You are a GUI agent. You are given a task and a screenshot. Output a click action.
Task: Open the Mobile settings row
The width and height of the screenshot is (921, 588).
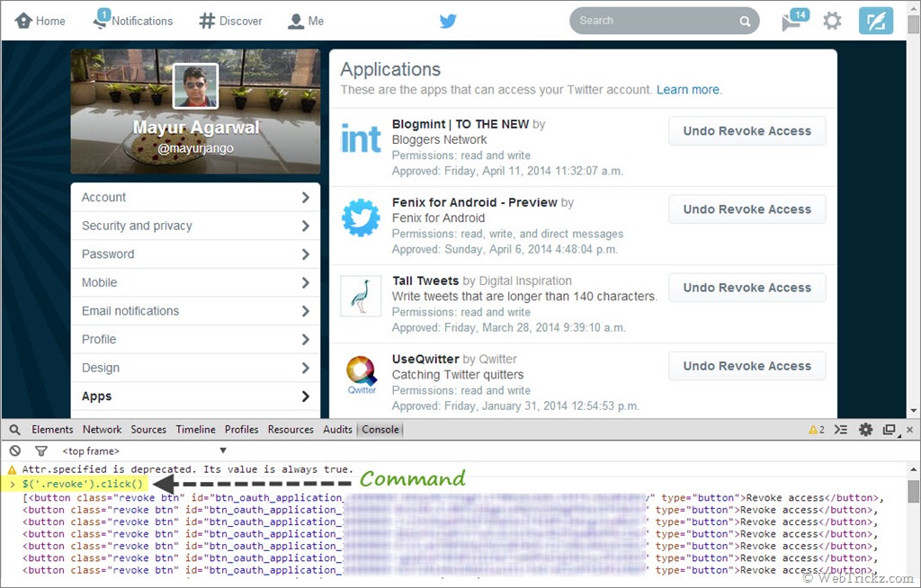point(195,282)
